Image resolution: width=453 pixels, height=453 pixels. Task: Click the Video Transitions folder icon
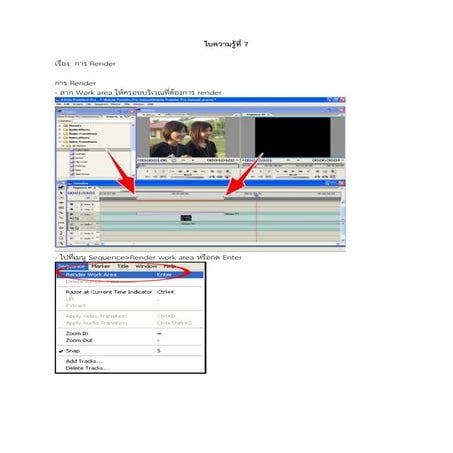tap(66, 142)
